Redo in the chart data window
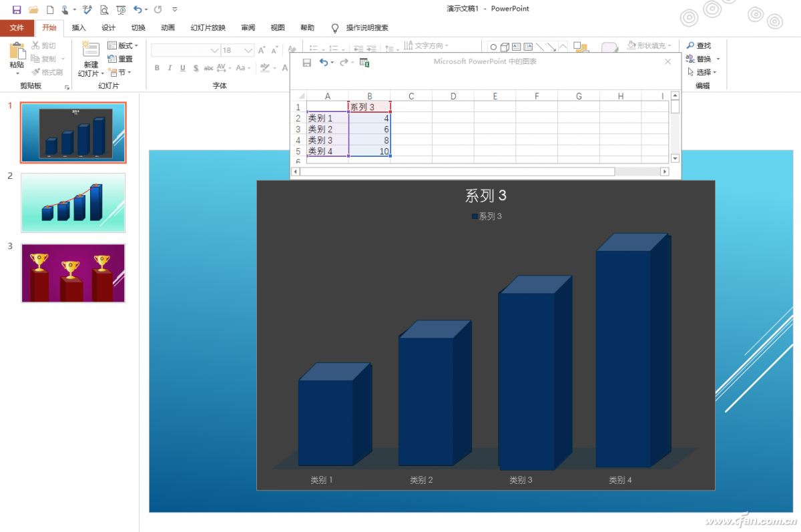Viewport: 801px width, 532px height. 344,62
